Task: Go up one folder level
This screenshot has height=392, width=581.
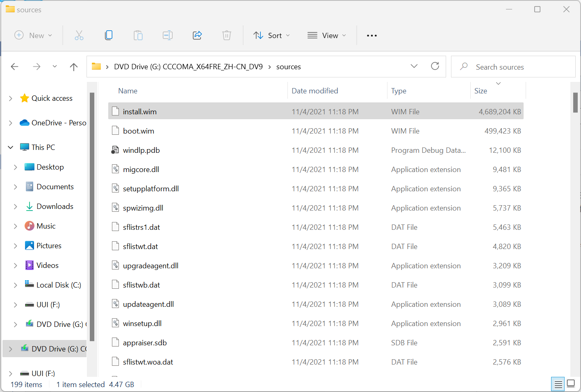Action: (74, 66)
